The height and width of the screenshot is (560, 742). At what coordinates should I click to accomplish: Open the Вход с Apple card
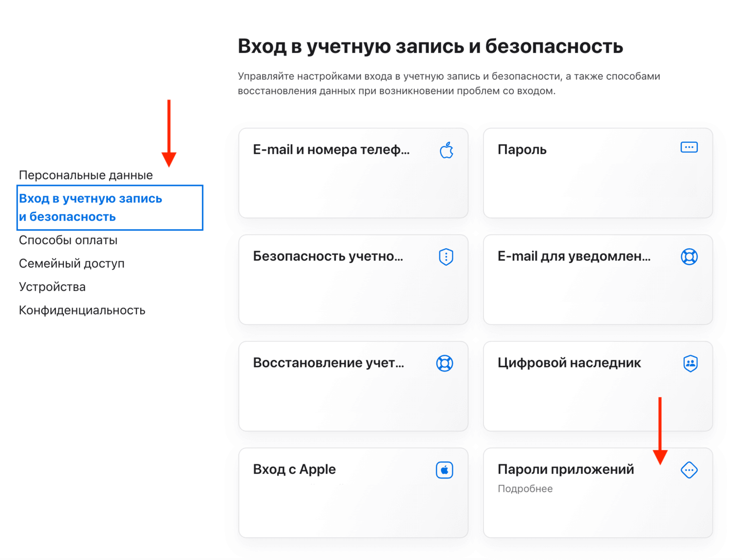tap(352, 493)
